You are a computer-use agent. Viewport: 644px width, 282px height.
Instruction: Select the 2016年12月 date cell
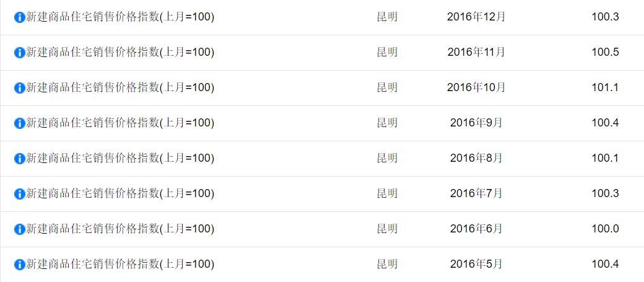coord(476,17)
